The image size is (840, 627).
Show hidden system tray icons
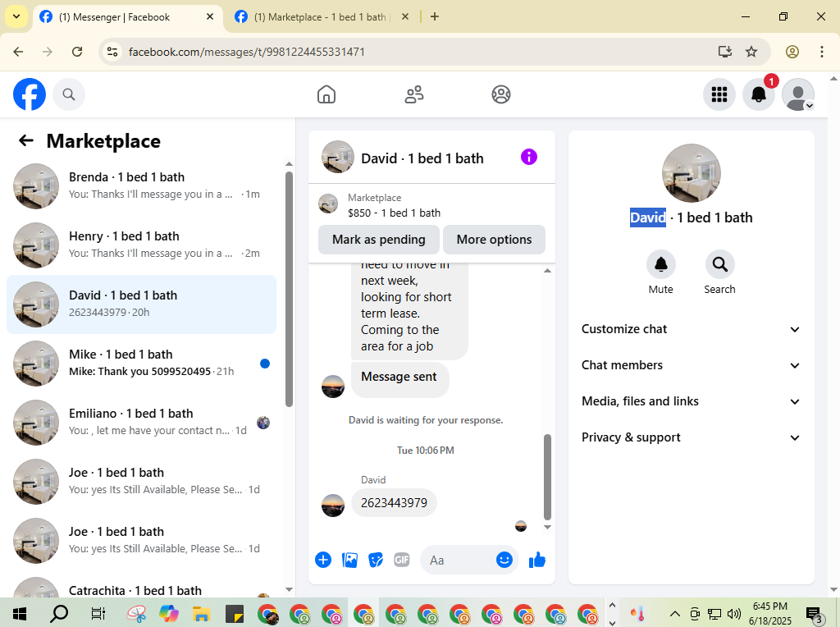[x=675, y=614]
